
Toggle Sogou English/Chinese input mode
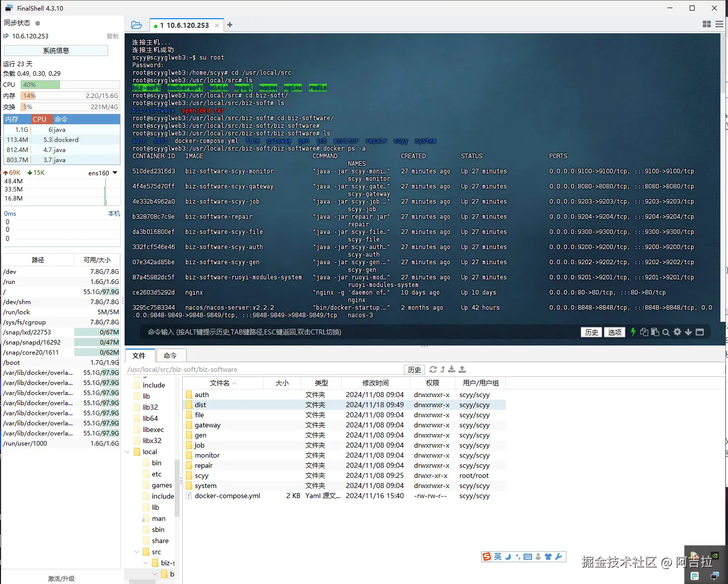coord(498,557)
